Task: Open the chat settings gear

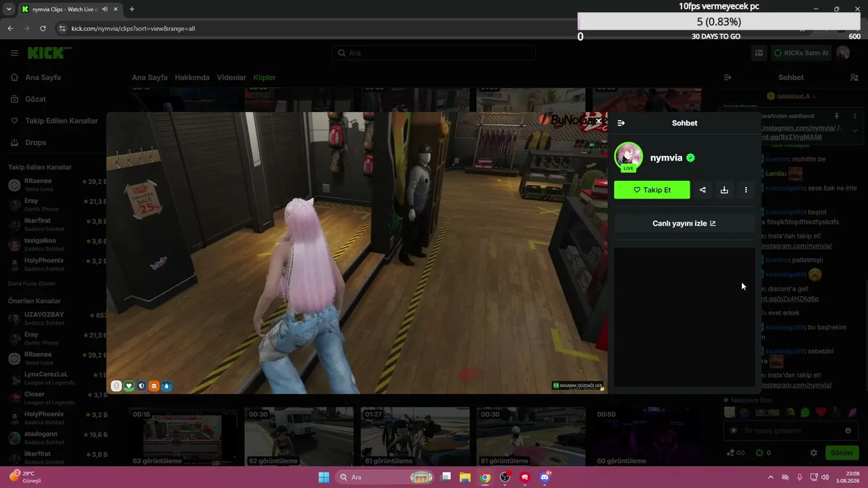Action: 814,453
